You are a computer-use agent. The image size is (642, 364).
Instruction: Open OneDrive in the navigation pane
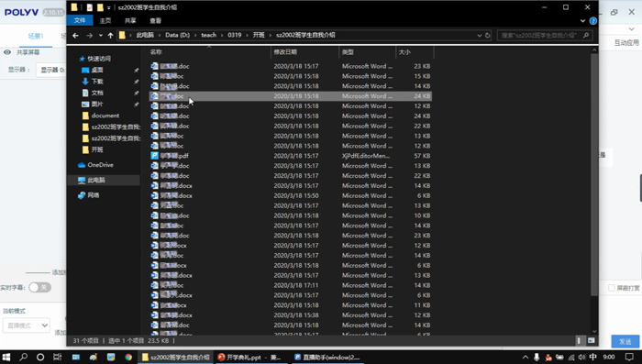pos(100,165)
